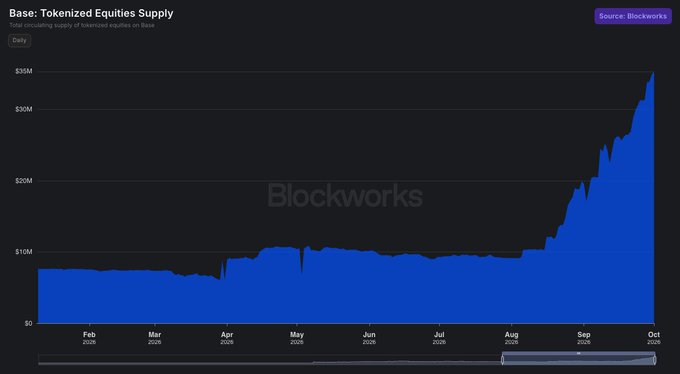The image size is (680, 374).
Task: Click the Aug x-axis label
Action: 511,338
